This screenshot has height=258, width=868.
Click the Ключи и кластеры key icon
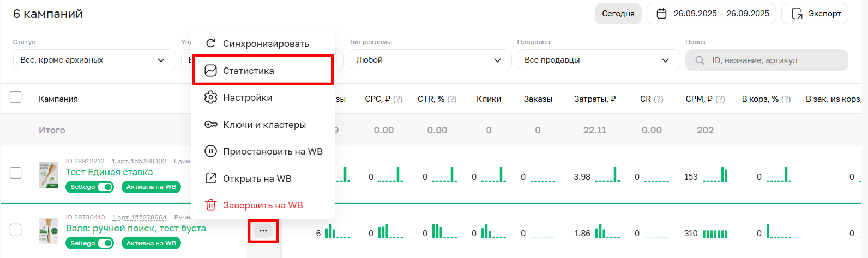[x=210, y=125]
